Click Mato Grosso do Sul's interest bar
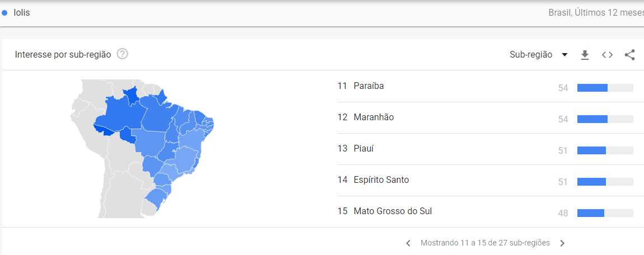This screenshot has height=255, width=644. (605, 213)
